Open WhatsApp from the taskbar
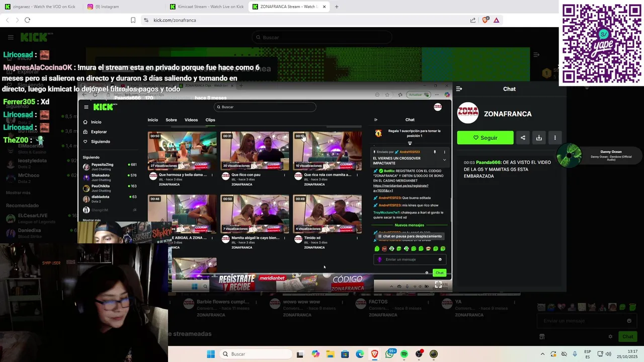Screen dimensions: 644x362 tap(389, 354)
